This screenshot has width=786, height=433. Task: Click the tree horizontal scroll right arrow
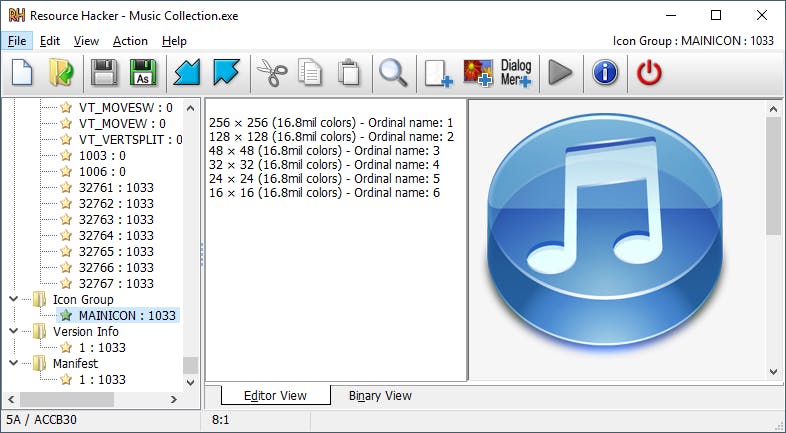[x=174, y=399]
